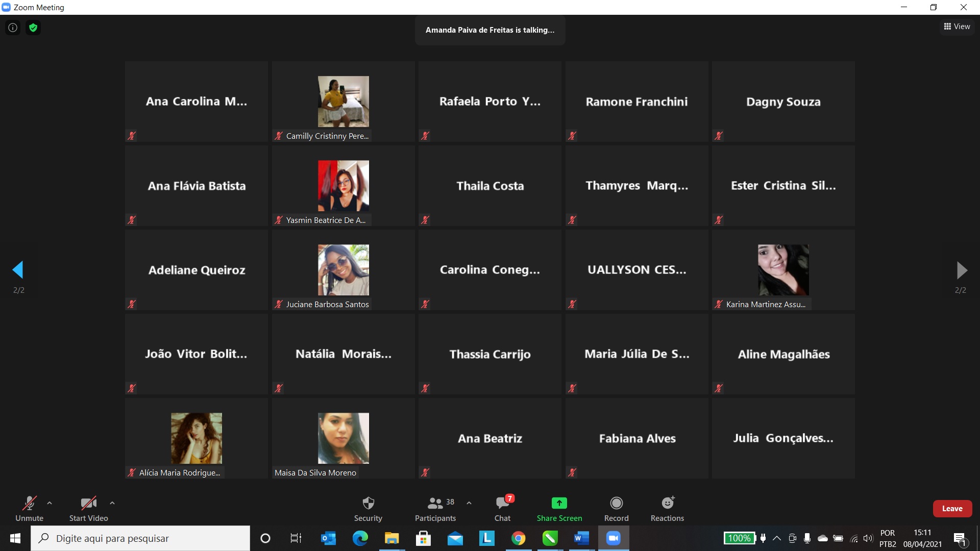Click the red Leave button
The height and width of the screenshot is (551, 980).
[x=952, y=509]
